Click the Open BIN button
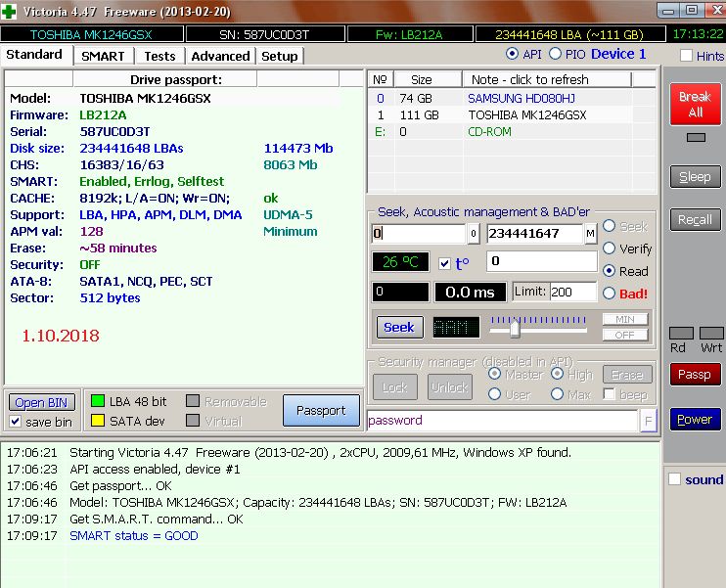The width and height of the screenshot is (726, 588). click(42, 402)
